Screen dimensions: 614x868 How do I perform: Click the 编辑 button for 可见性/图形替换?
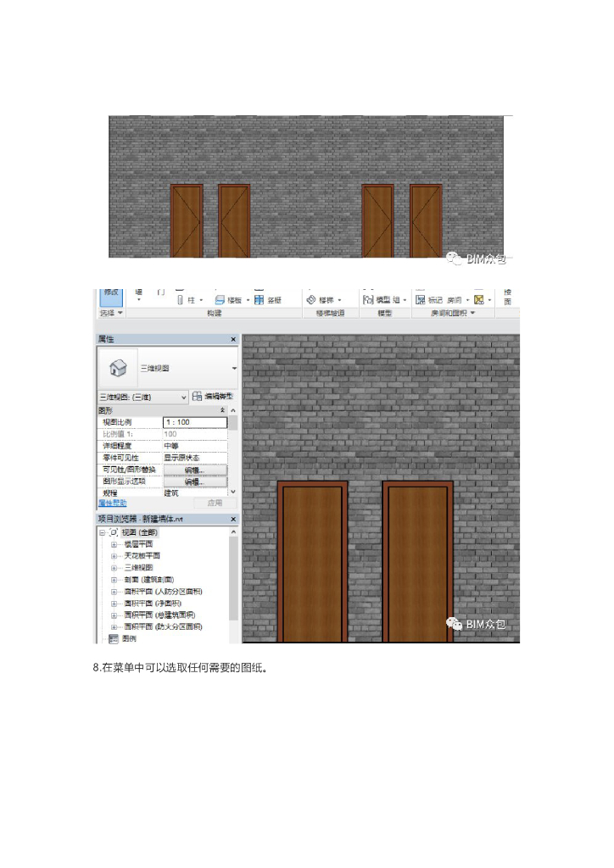coord(195,470)
